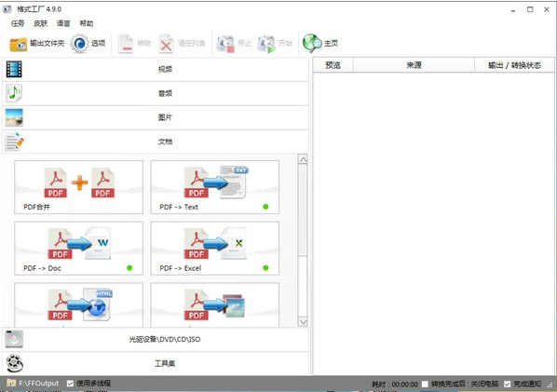557x392 pixels.
Task: Expand the 工具集 toolset section
Action: point(156,363)
